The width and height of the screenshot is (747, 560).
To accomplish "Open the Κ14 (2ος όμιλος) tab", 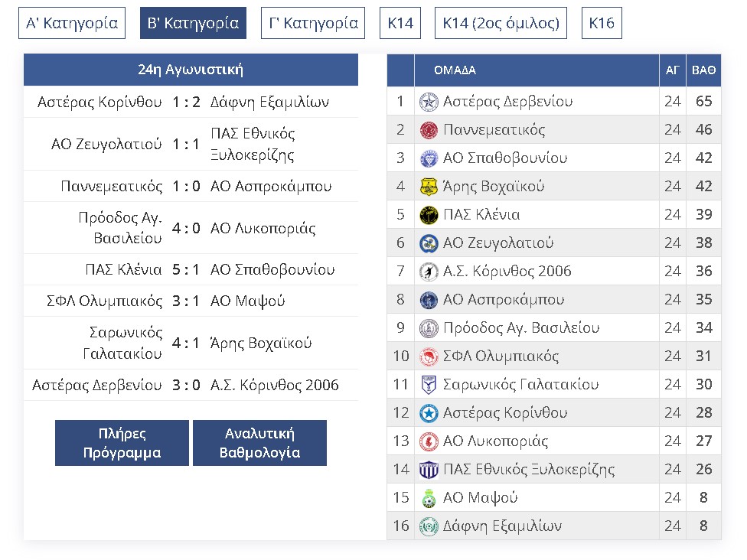I will tap(501, 23).
